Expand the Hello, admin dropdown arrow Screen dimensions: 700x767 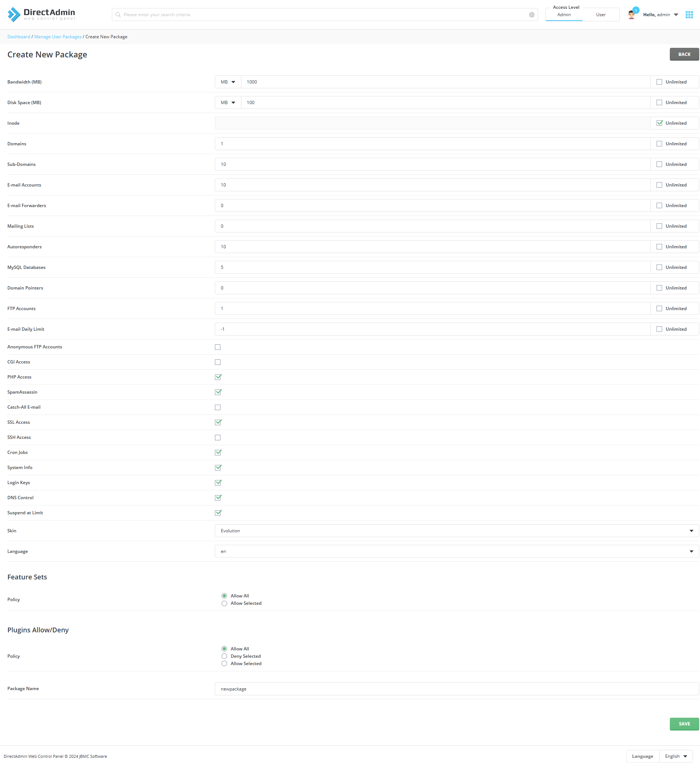tap(676, 15)
